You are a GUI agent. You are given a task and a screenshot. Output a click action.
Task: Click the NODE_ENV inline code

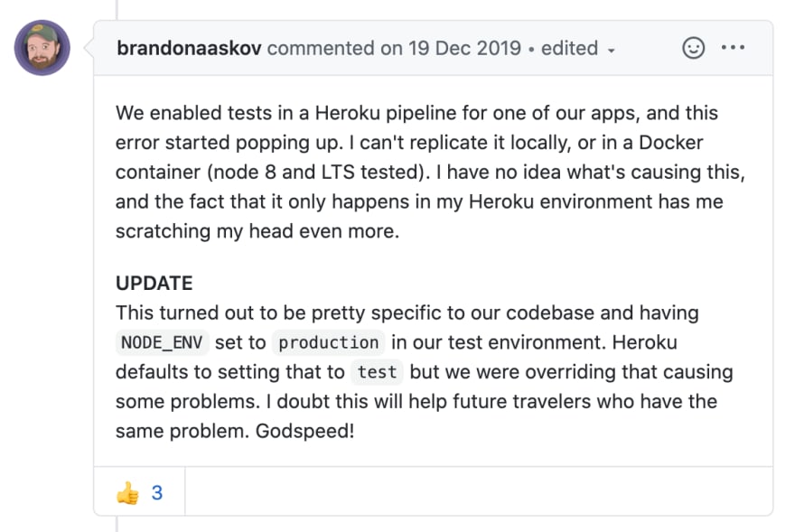(162, 342)
